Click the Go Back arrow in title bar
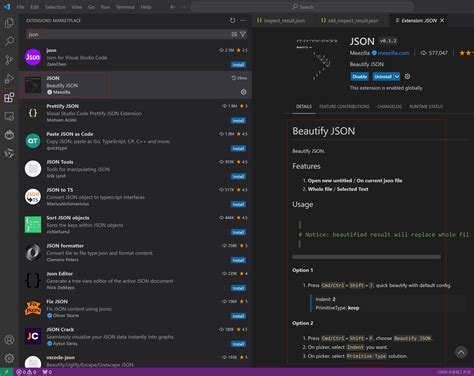The height and width of the screenshot is (376, 474). coord(173,7)
